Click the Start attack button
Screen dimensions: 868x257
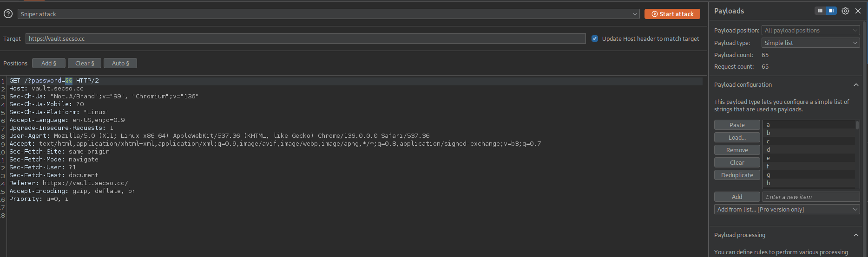click(672, 14)
